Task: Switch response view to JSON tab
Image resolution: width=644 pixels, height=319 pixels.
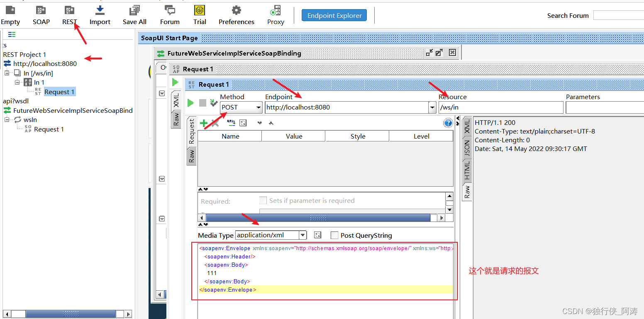Action: point(466,146)
